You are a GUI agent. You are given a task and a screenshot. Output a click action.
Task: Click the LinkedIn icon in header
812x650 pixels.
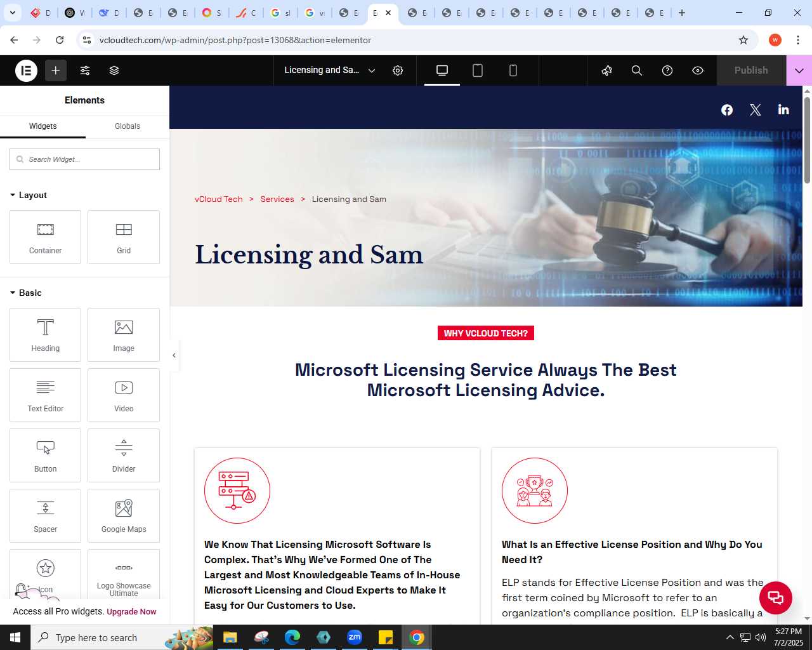click(x=783, y=110)
